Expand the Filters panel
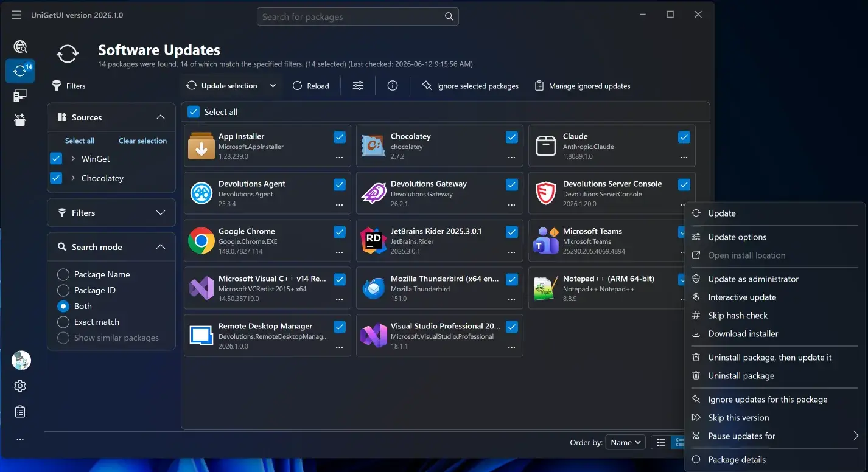This screenshot has height=472, width=868. click(161, 213)
